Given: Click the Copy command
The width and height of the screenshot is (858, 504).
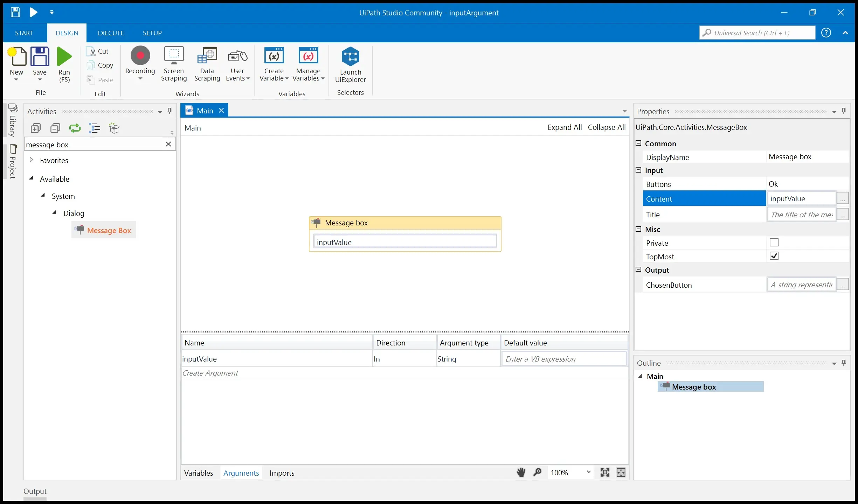Looking at the screenshot, I should click(x=101, y=65).
